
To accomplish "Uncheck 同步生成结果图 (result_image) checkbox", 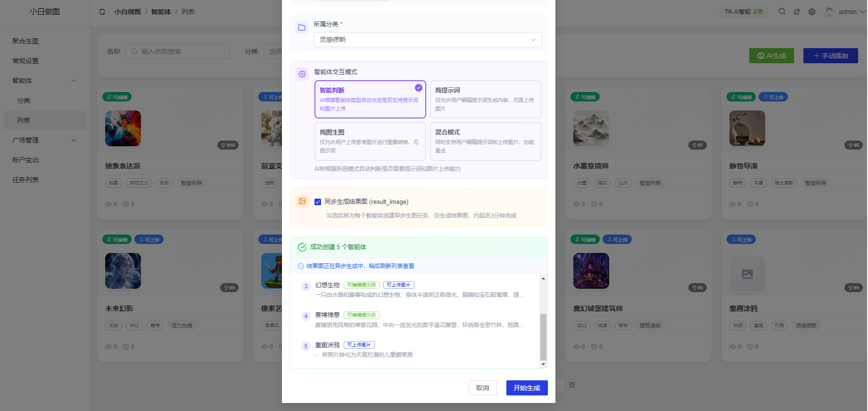I will point(318,202).
